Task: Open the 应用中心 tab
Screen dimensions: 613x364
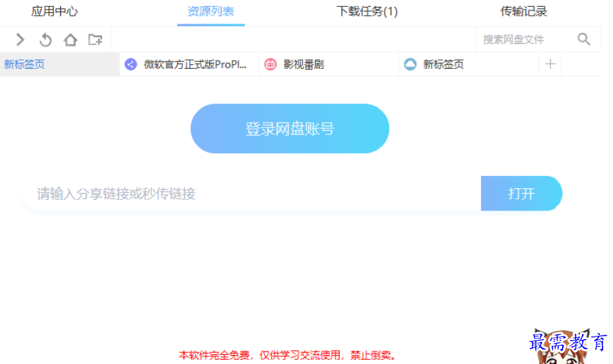Action: (55, 11)
